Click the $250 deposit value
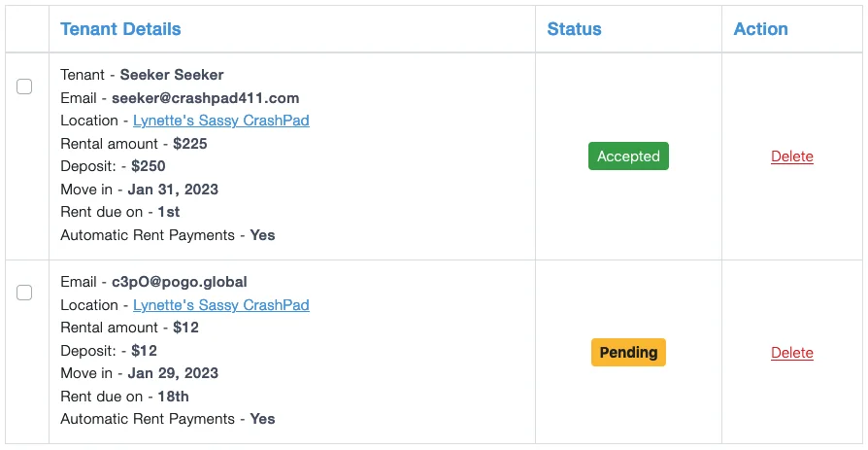This screenshot has width=868, height=450. point(149,166)
